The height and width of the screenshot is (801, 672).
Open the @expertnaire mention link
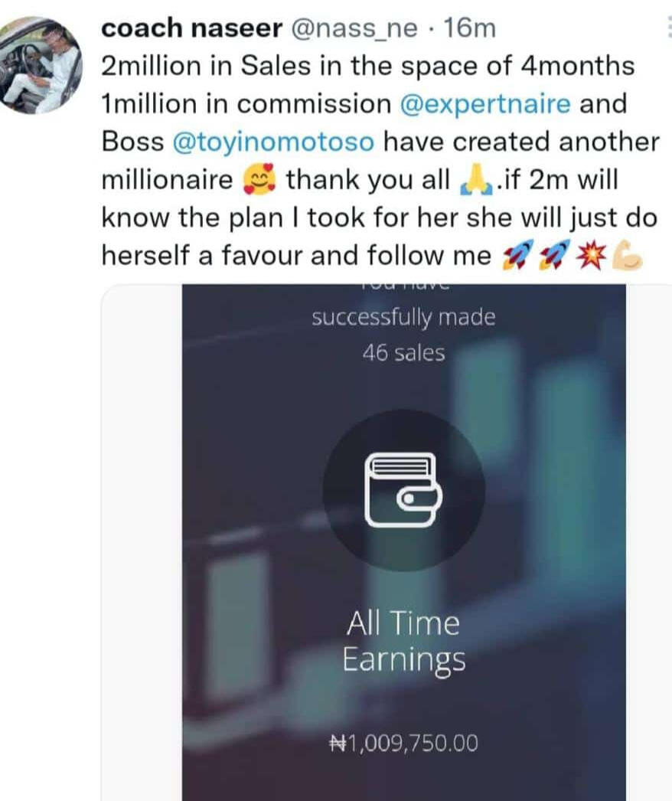pyautogui.click(x=485, y=103)
